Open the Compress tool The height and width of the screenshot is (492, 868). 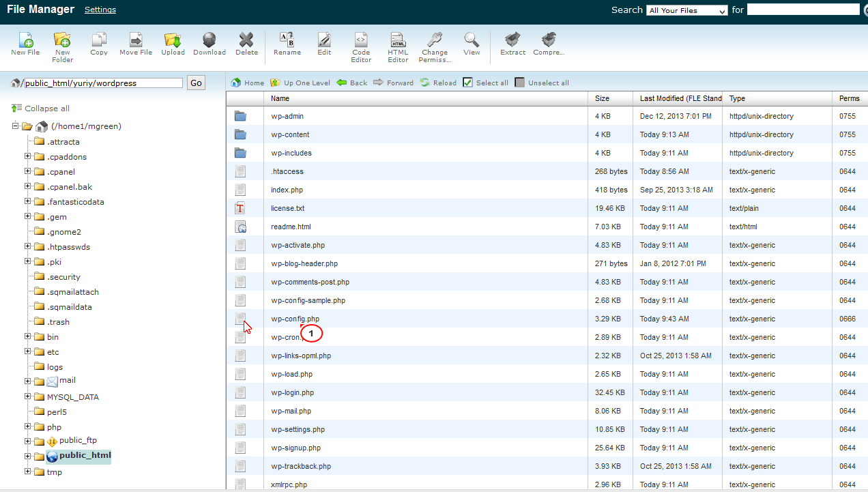549,42
